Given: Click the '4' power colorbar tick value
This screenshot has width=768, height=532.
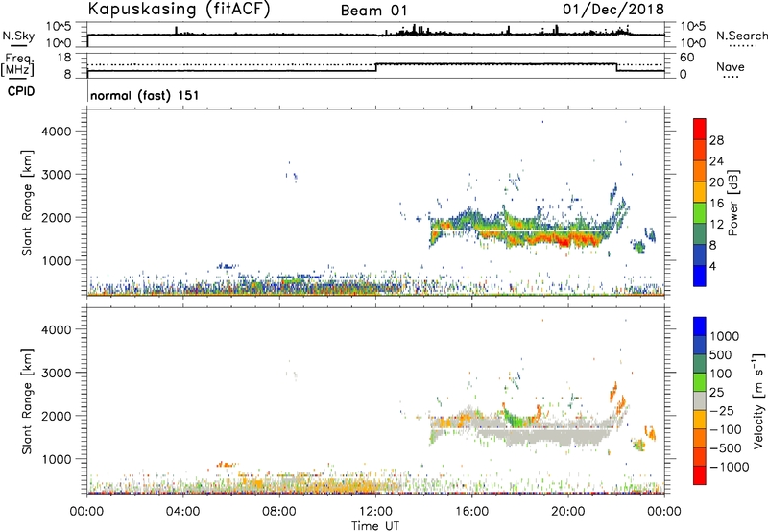Looking at the screenshot, I should pos(712,267).
